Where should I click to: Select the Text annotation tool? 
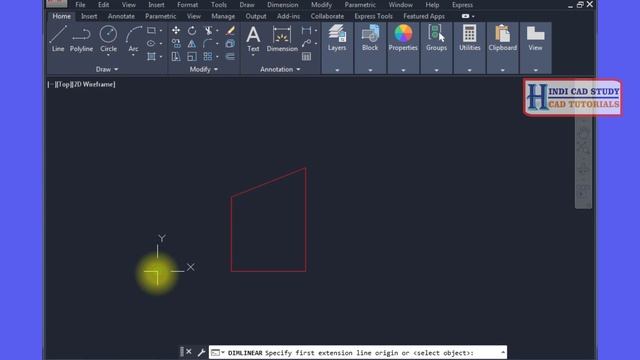[253, 39]
